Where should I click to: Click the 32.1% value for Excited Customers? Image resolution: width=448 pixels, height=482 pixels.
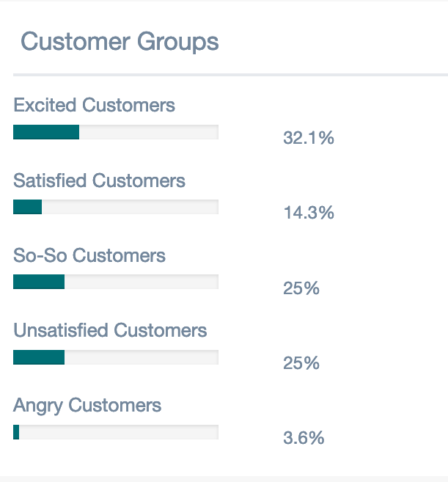pos(309,138)
